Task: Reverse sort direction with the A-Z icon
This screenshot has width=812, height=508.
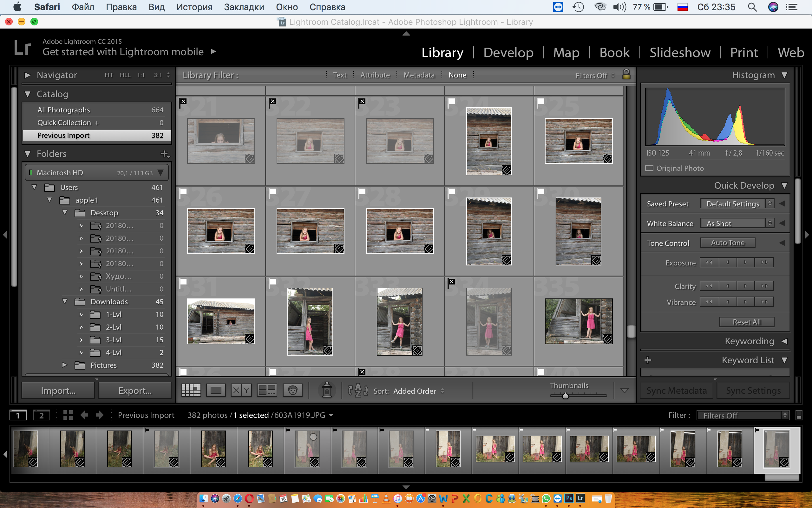Action: (358, 391)
